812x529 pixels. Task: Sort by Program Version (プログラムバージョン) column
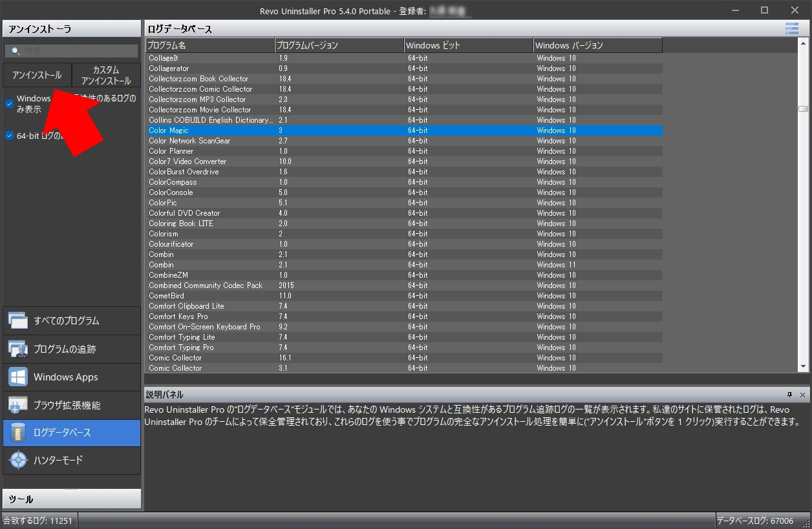coord(339,45)
